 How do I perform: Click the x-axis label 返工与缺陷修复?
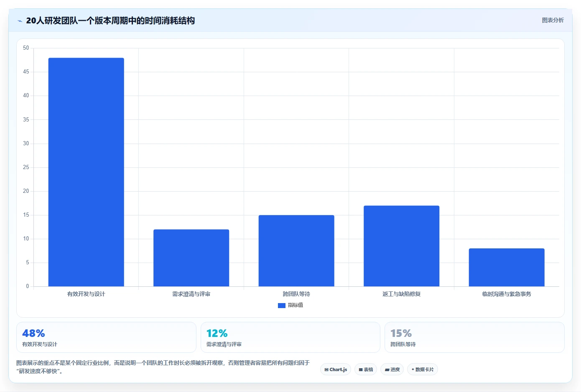(x=402, y=294)
